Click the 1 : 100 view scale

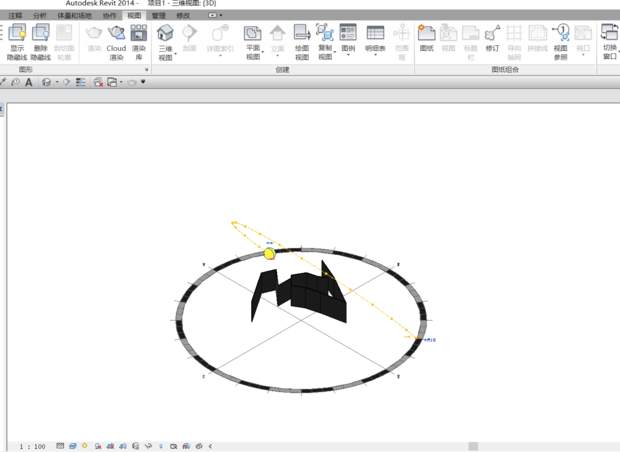coord(33,446)
